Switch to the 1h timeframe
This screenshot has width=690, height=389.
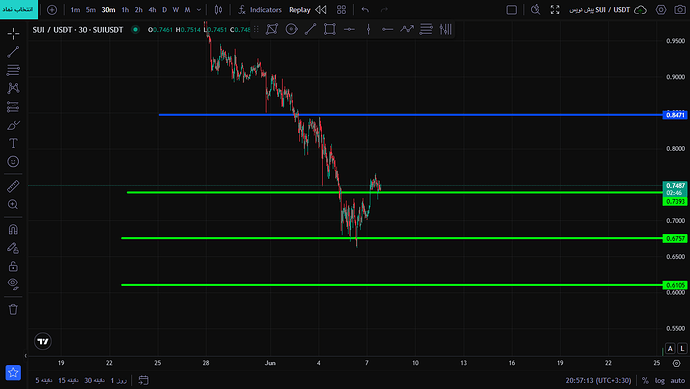[125, 10]
